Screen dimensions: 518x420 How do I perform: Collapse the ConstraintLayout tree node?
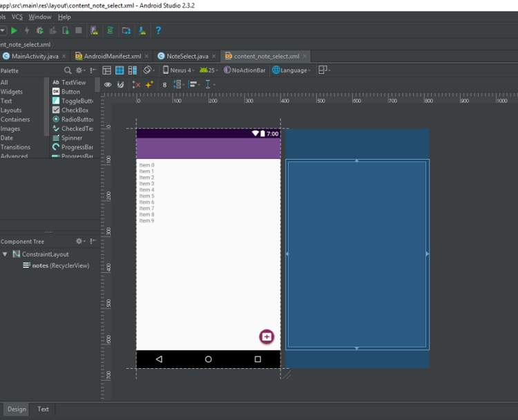point(5,254)
